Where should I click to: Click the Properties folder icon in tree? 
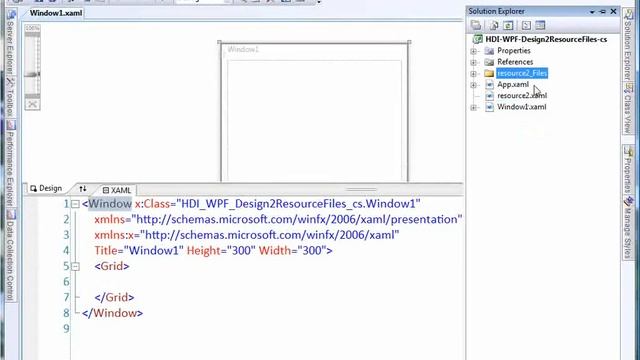[489, 51]
